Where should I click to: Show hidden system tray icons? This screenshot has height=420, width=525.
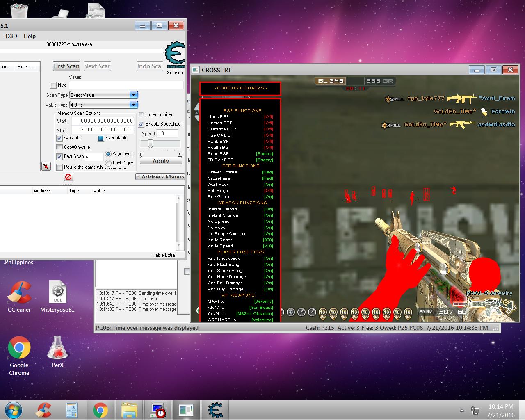pos(462,410)
